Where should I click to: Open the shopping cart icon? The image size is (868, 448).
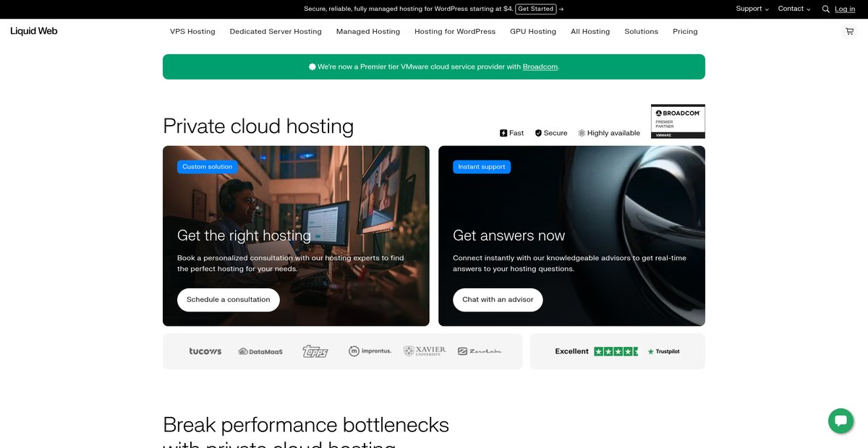(849, 32)
